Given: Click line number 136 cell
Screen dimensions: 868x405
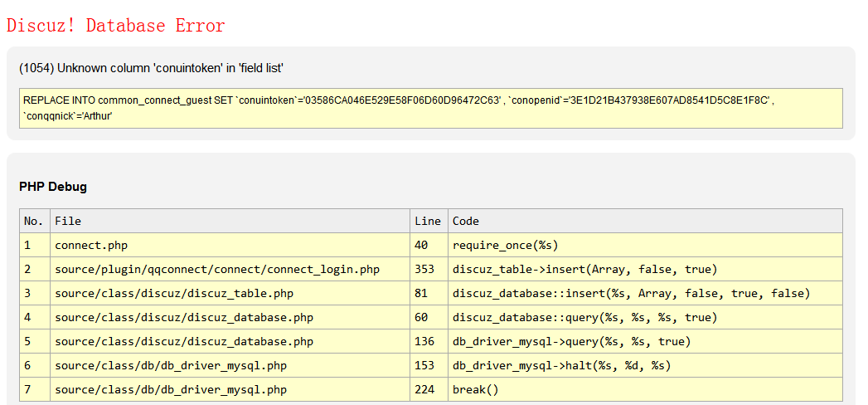Looking at the screenshot, I should [429, 341].
